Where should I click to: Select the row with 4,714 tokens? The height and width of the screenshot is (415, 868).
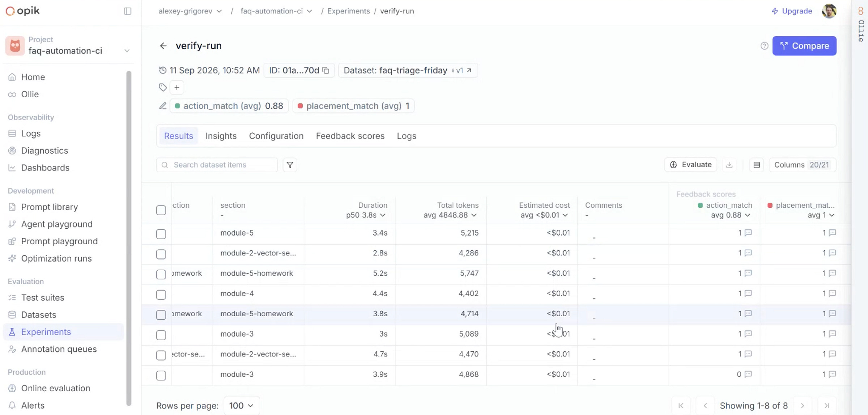click(x=161, y=315)
